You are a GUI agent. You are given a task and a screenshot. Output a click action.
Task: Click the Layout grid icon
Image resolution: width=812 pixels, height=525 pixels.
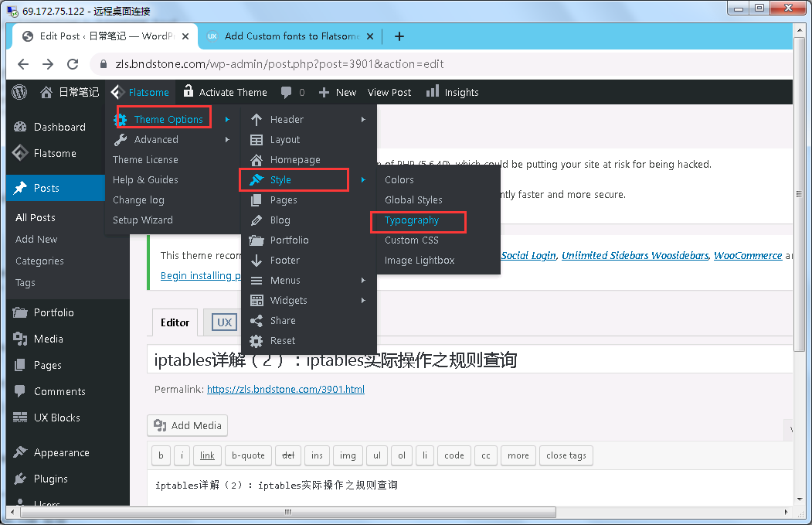tap(257, 140)
